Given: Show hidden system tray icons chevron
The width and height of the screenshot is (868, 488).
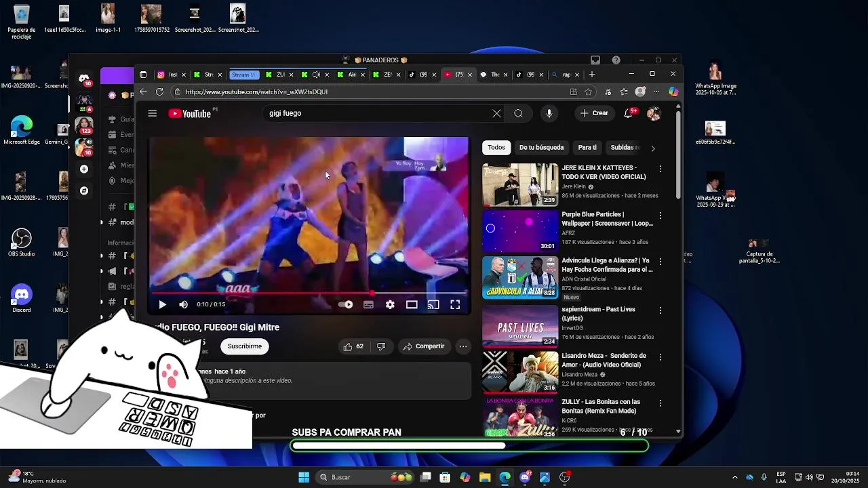Looking at the screenshot, I should 734,477.
